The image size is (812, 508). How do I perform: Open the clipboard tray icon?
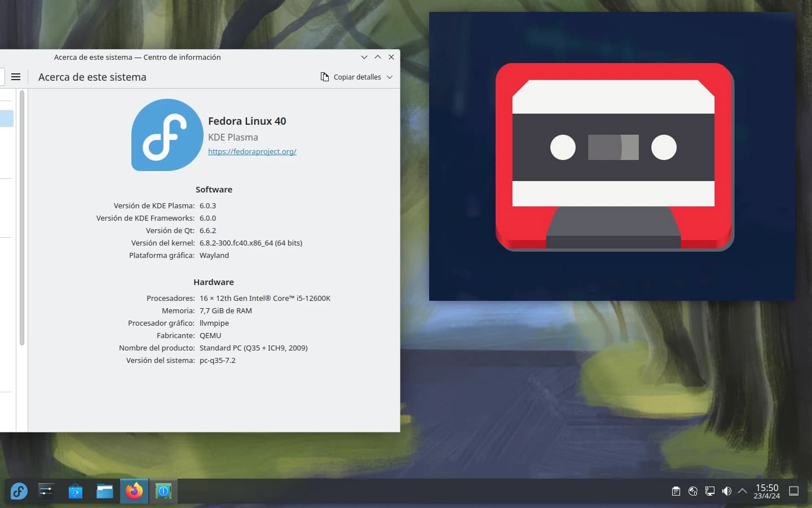676,491
